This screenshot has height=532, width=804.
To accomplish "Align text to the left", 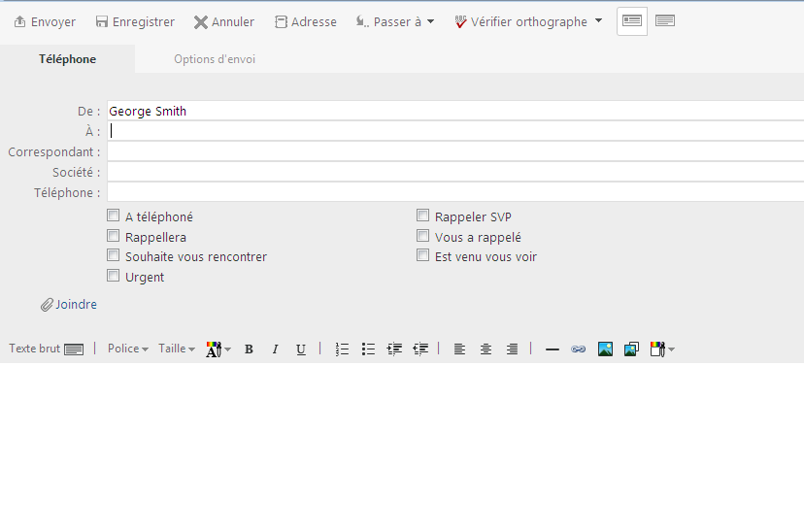I will [459, 349].
